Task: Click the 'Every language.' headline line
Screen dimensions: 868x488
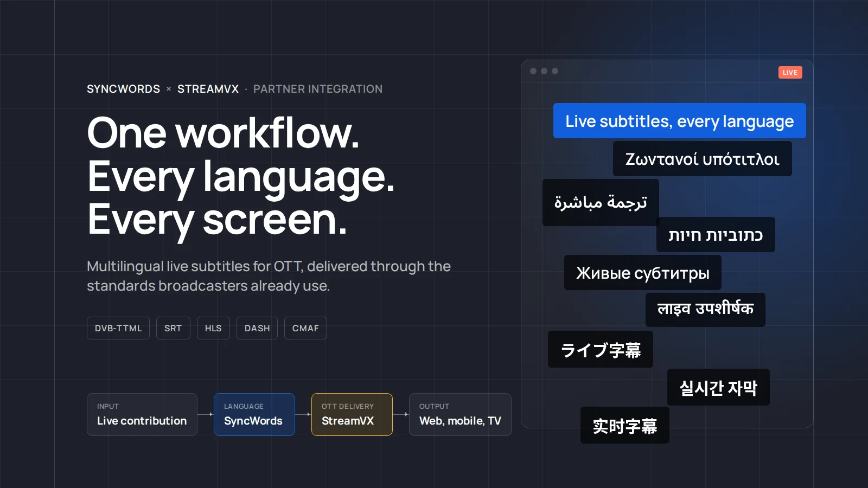Action: (241, 177)
